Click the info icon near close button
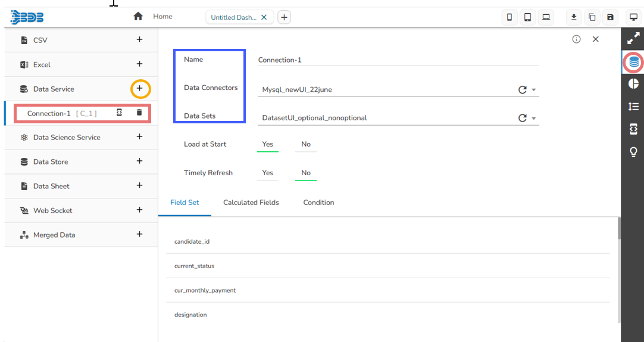The image size is (644, 342). [x=576, y=39]
